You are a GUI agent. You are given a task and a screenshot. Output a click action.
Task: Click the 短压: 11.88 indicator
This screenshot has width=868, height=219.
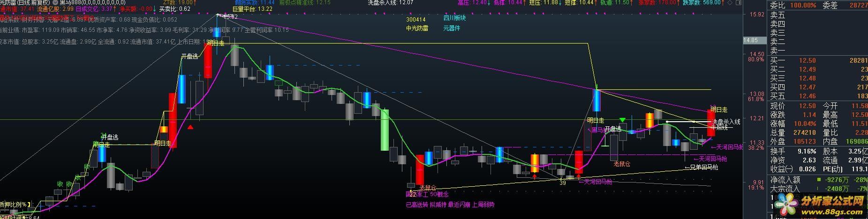pos(546,3)
